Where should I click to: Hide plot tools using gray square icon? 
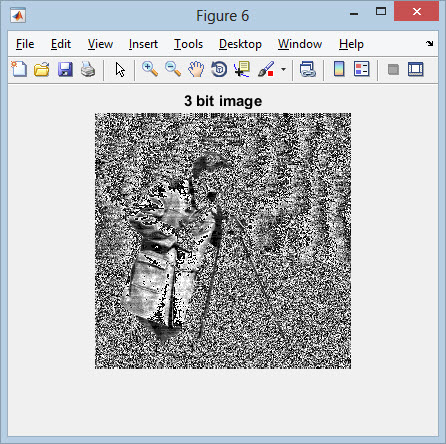(x=393, y=69)
